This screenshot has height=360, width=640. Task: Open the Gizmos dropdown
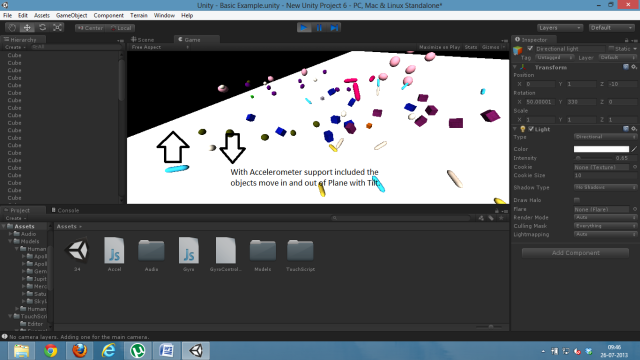pos(493,47)
